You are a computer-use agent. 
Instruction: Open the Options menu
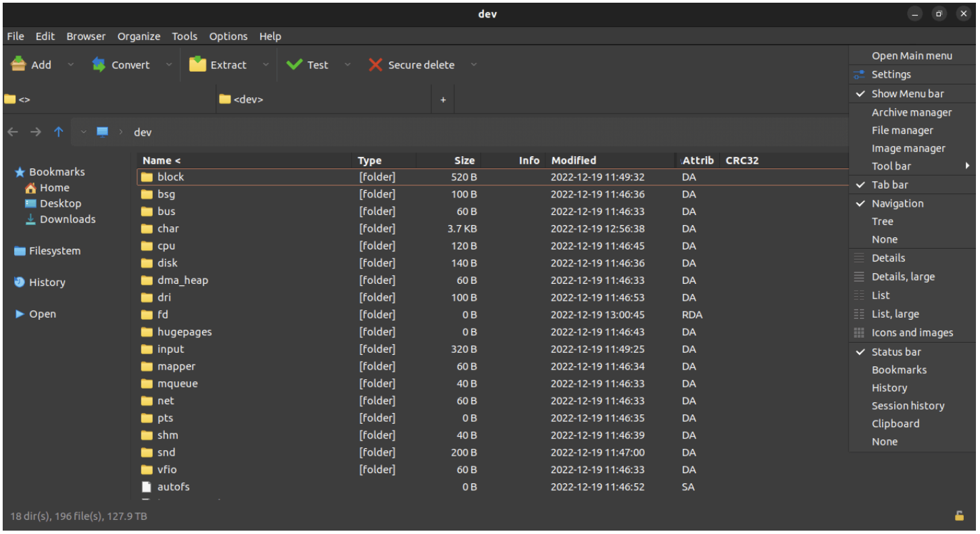pyautogui.click(x=228, y=36)
